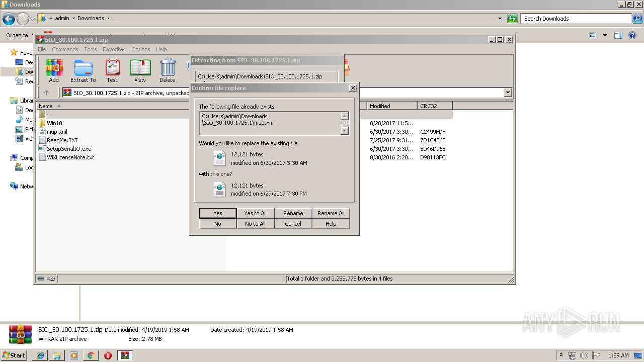Open the Help menu in WinRAR

161,49
